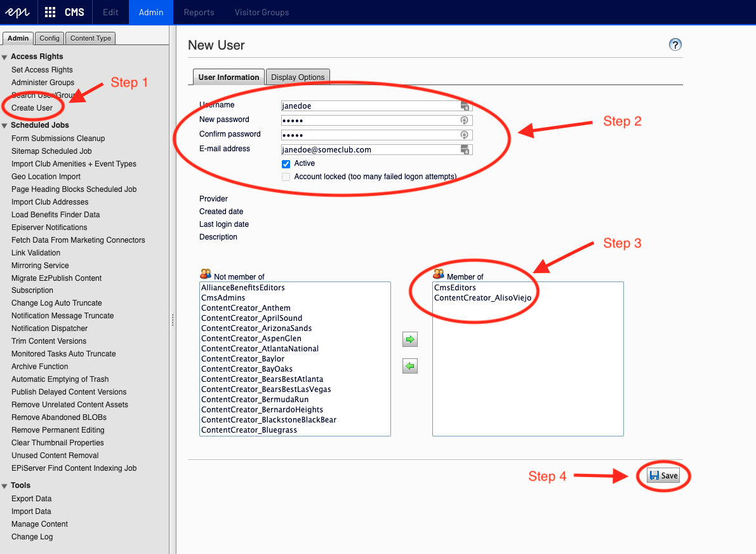Click green left arrow to remove group

(410, 367)
